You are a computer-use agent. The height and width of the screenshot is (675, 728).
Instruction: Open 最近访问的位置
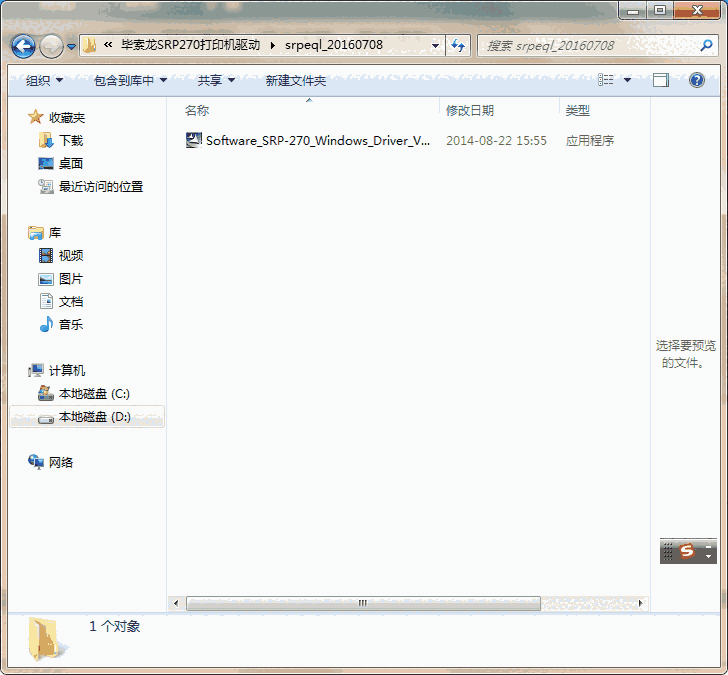(101, 187)
